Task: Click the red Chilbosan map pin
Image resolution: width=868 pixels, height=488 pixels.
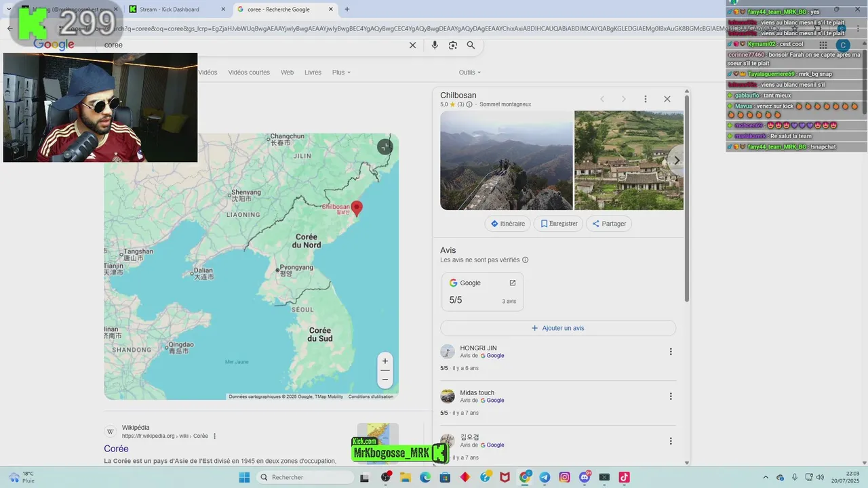Action: coord(356,208)
